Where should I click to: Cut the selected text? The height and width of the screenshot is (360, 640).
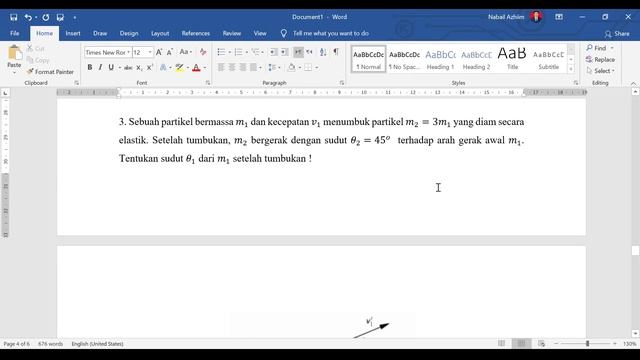pyautogui.click(x=36, y=48)
